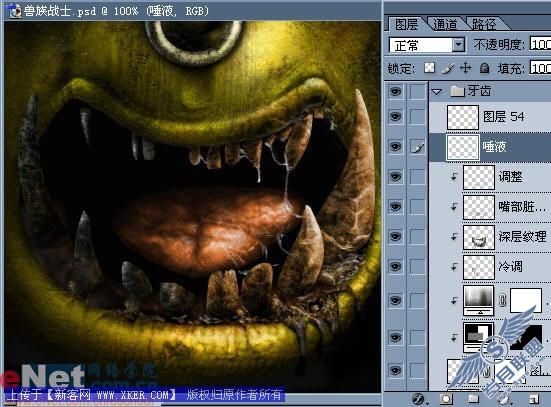The width and height of the screenshot is (551, 407).
Task: Switch to the 路径 tab
Action: click(484, 24)
